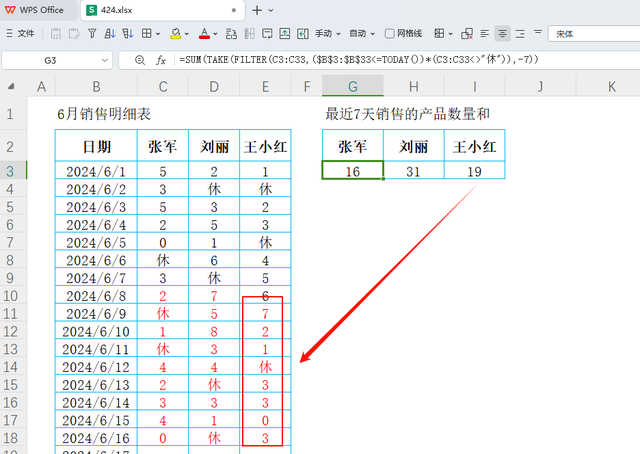Click the wrap text icon
Viewport: 640px width, 454px height.
coord(267,33)
